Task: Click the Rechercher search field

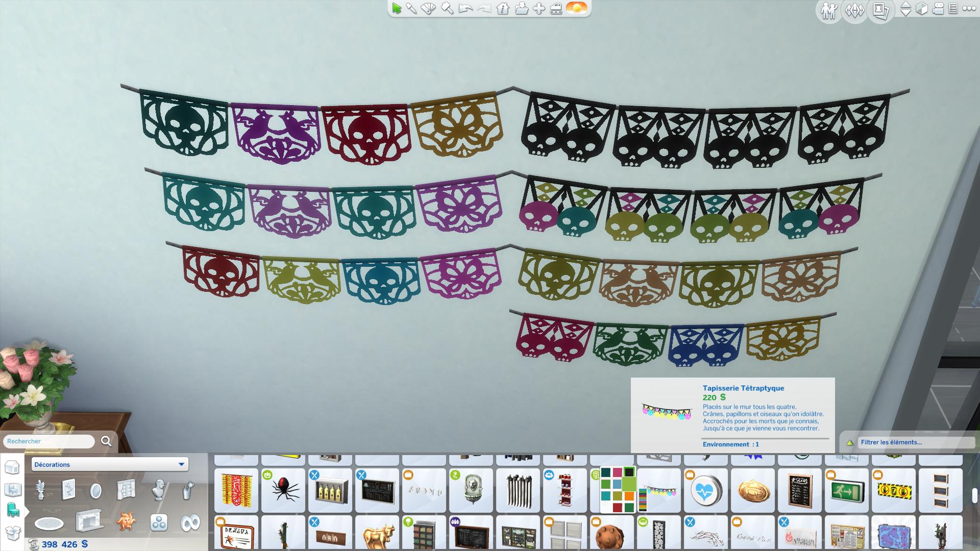Action: [49, 441]
